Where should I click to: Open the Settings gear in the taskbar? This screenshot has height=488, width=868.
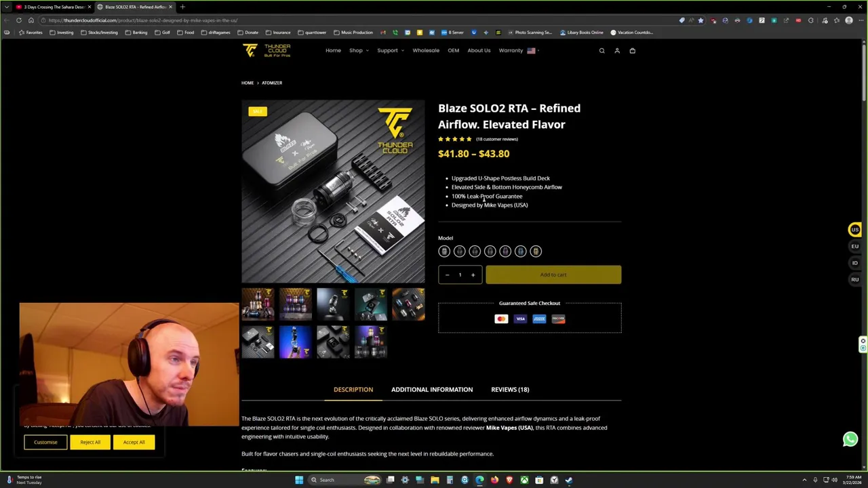click(x=405, y=480)
